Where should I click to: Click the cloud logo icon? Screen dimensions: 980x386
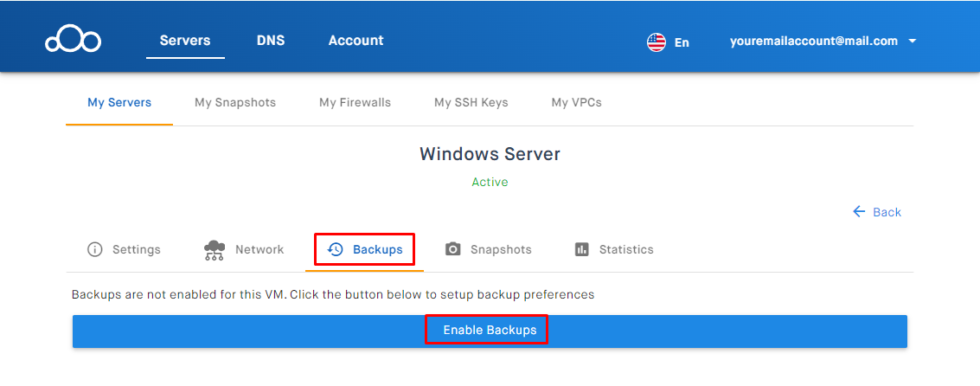point(74,41)
